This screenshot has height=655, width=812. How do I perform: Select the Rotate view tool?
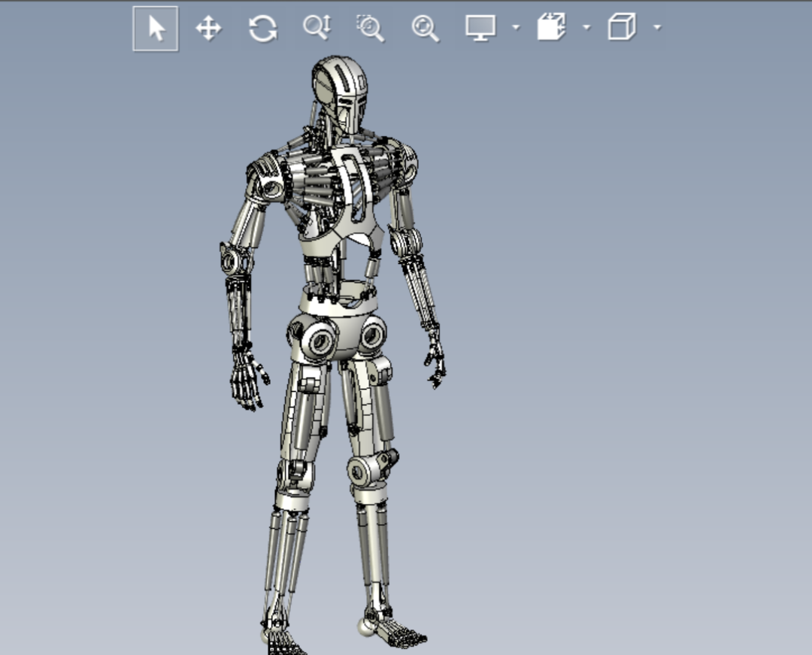[x=263, y=28]
